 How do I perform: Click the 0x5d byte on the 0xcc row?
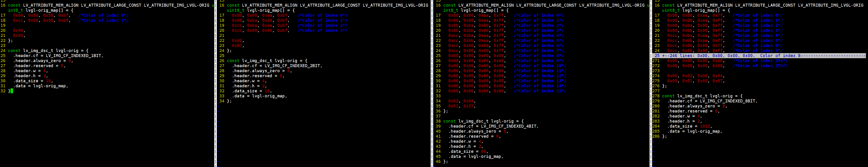pyautogui.click(x=33, y=20)
